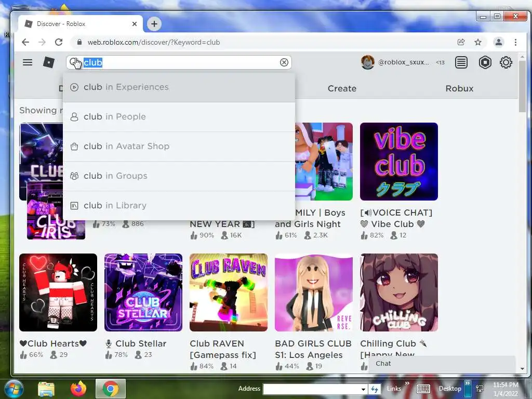The height and width of the screenshot is (399, 532).
Task: Select the Discover - Roblox browser tab
Action: tap(81, 24)
